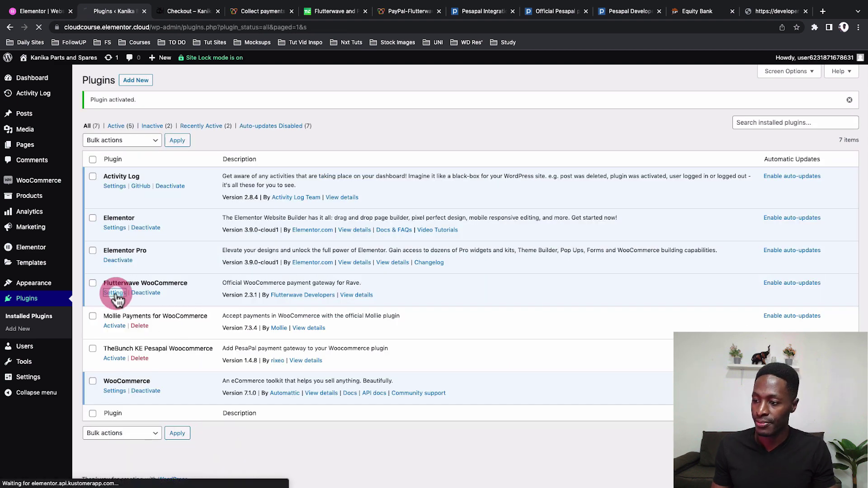This screenshot has height=488, width=868.
Task: Click the Templates folder icon
Action: click(x=8, y=262)
